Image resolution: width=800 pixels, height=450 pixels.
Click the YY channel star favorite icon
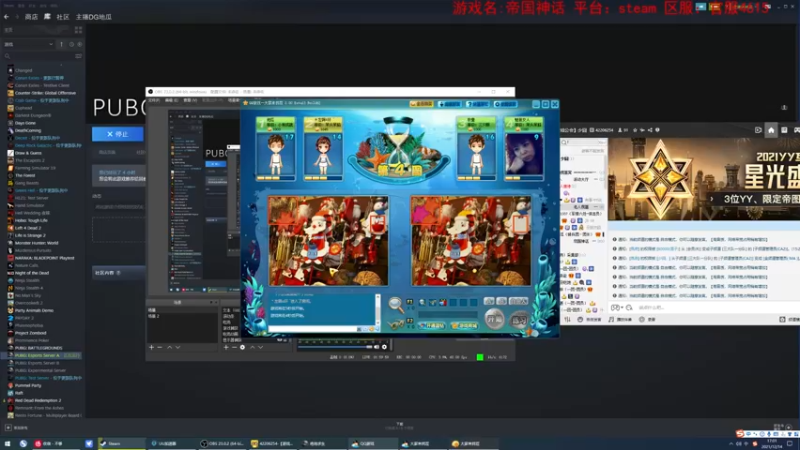click(x=635, y=130)
